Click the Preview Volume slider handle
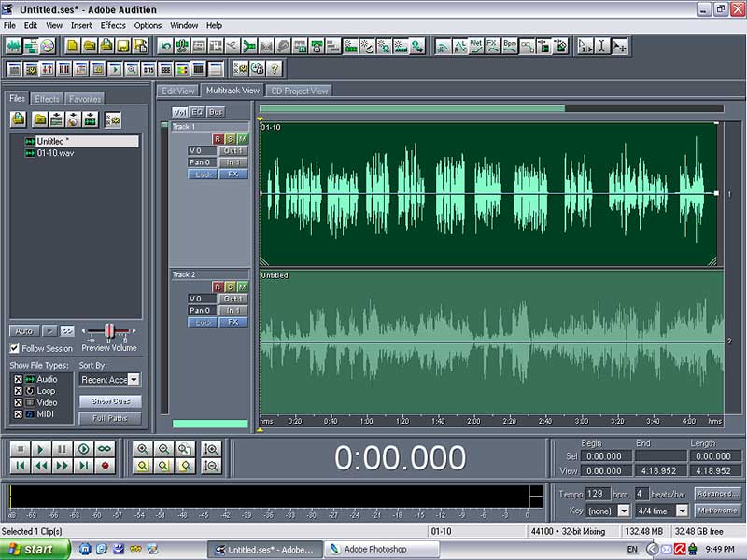 pyautogui.click(x=109, y=330)
